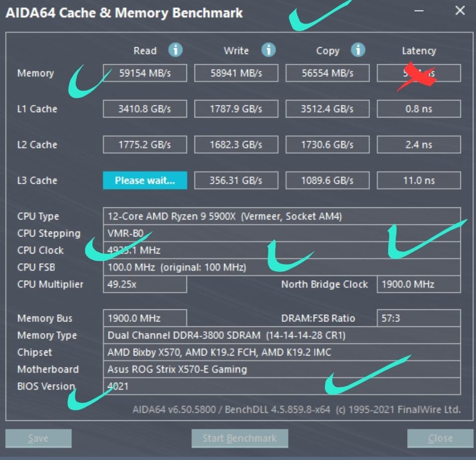Viewport: 476px width, 460px height.
Task: Click Memory Bus value 1900.0 MHz
Action: [x=145, y=318]
